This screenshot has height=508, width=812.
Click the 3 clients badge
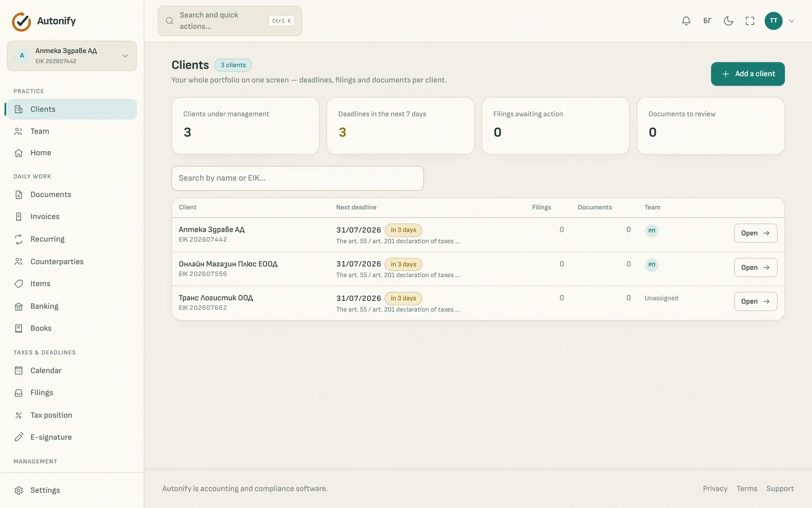click(233, 65)
